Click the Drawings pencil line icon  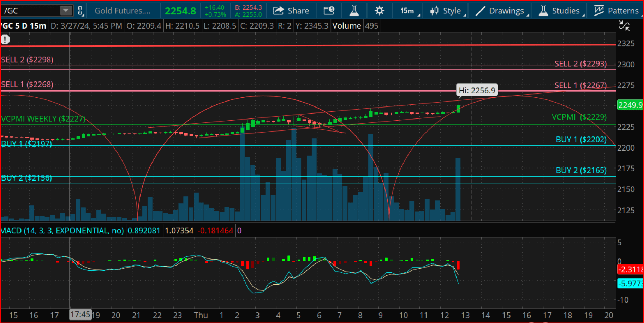[x=480, y=11]
